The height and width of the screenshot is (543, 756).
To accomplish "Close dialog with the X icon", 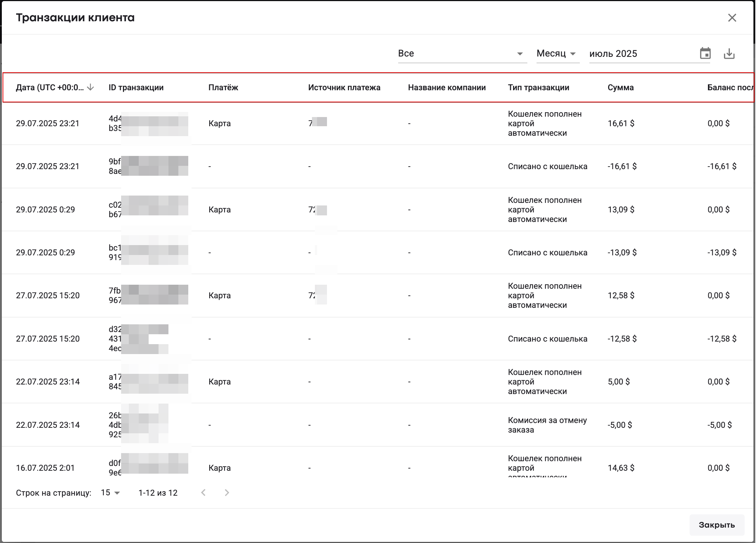I will pos(732,18).
